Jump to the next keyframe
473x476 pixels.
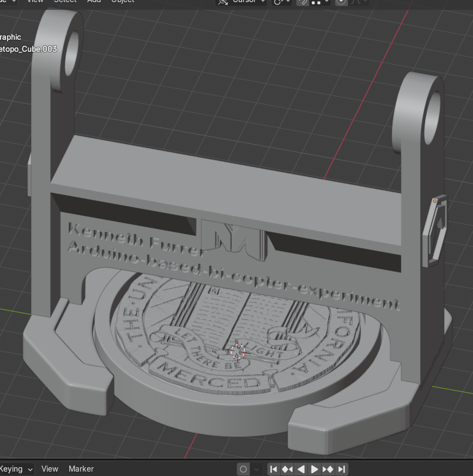[328, 469]
